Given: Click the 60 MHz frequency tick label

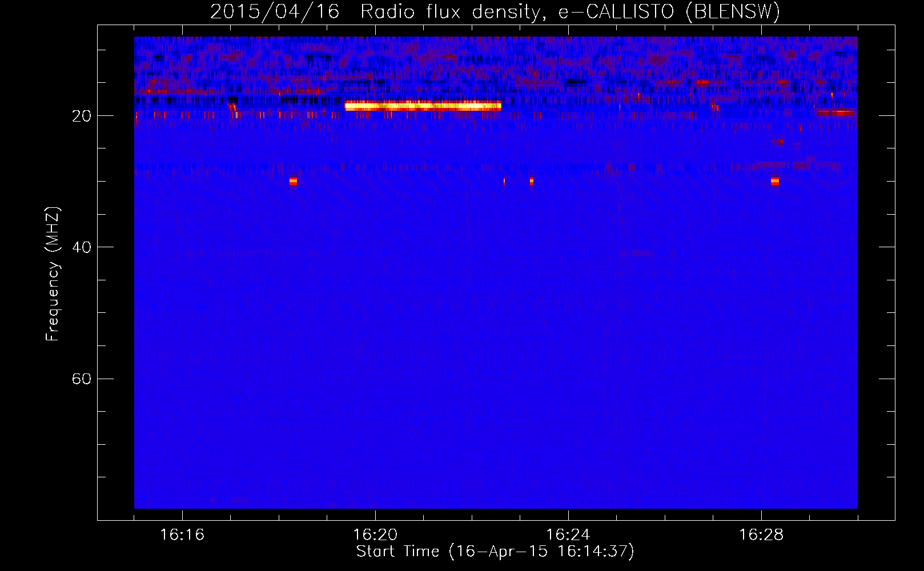Looking at the screenshot, I should 82,379.
